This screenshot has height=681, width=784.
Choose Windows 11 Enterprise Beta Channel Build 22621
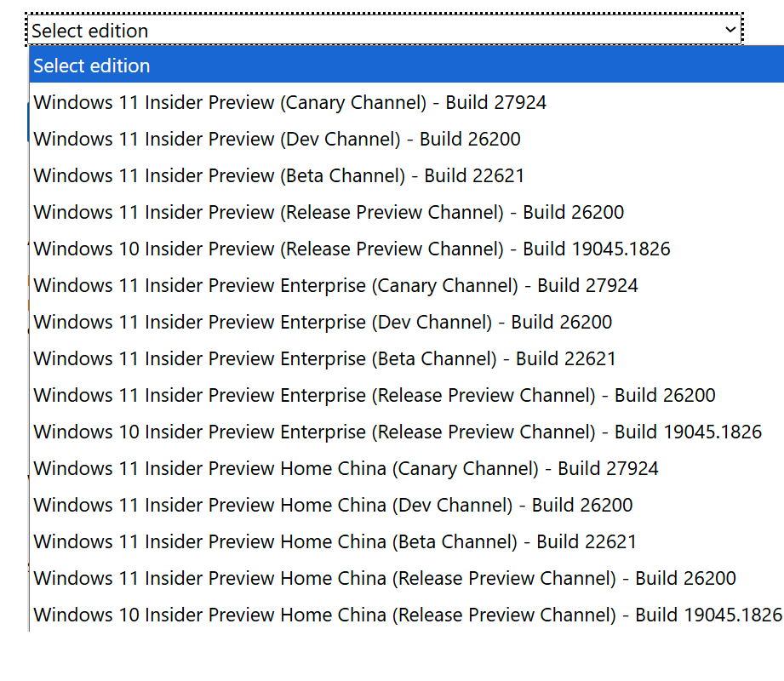pyautogui.click(x=324, y=359)
